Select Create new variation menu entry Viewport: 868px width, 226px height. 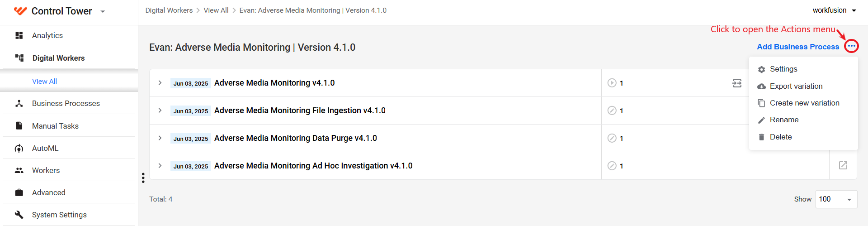point(803,103)
